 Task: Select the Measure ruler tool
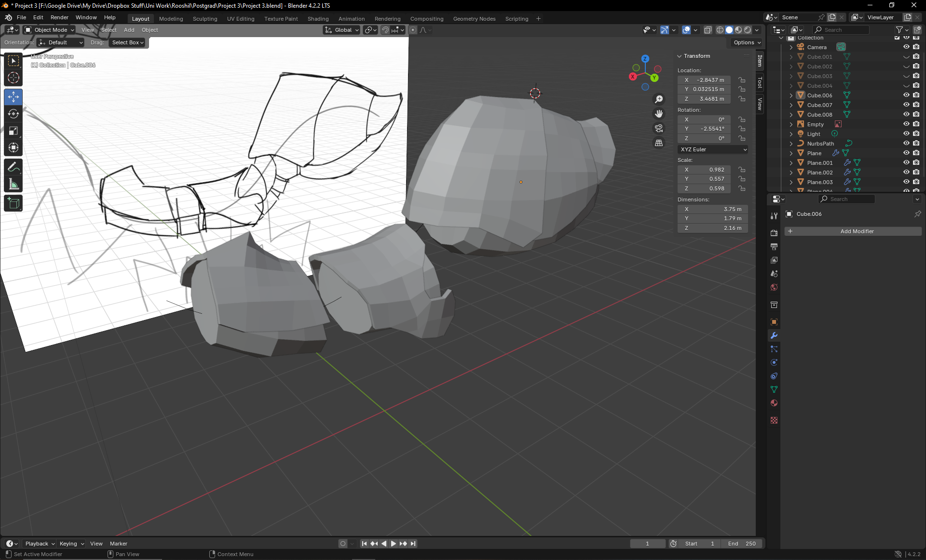[x=14, y=184]
